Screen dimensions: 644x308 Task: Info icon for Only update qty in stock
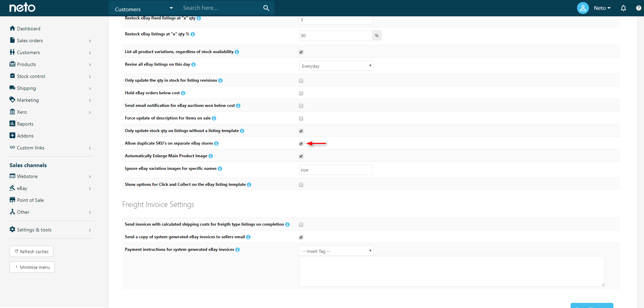(221, 80)
